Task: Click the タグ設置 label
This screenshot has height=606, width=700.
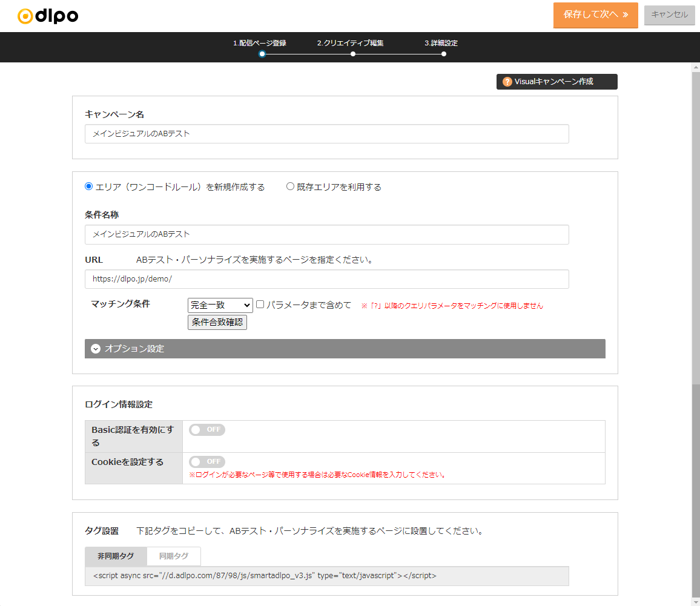Action: click(x=102, y=531)
